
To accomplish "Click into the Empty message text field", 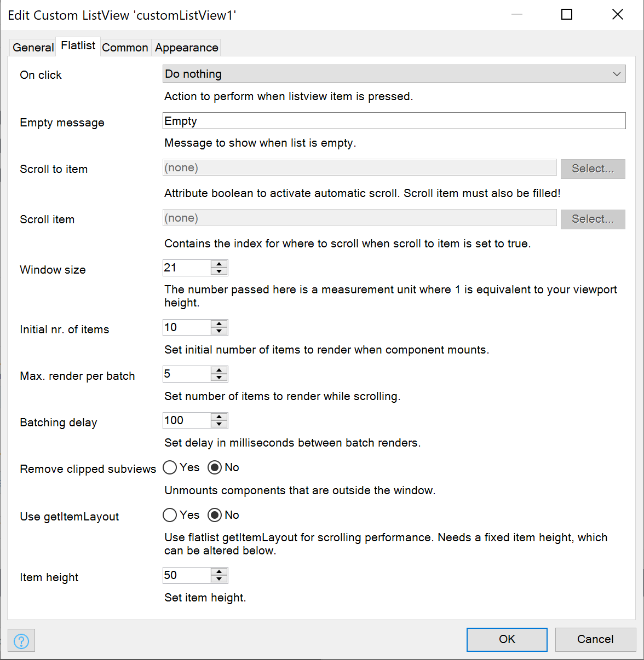I will coord(394,121).
